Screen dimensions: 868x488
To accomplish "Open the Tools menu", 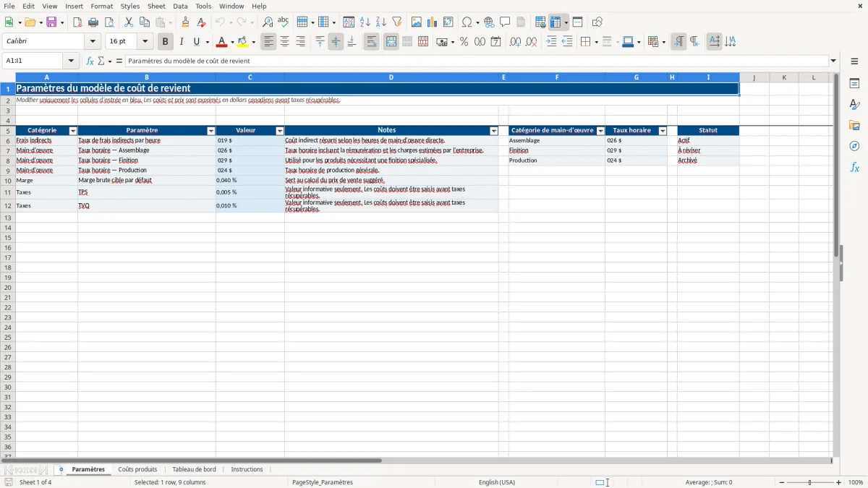I will point(203,6).
